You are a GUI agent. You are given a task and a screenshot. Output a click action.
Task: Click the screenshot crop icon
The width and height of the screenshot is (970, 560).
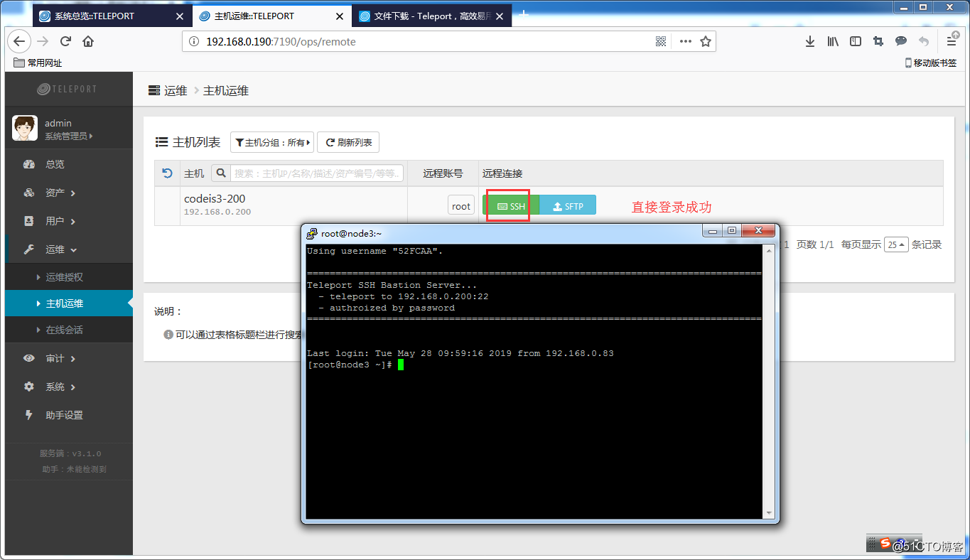[878, 41]
